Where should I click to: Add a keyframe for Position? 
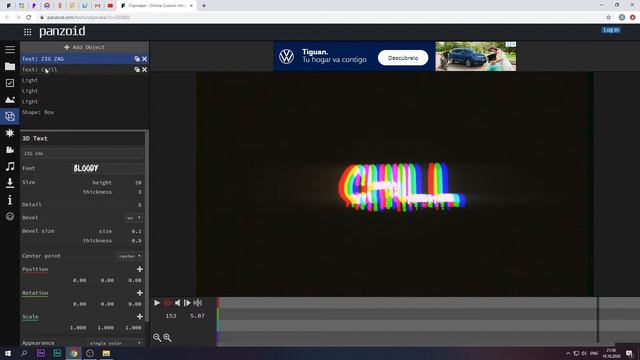coord(140,269)
